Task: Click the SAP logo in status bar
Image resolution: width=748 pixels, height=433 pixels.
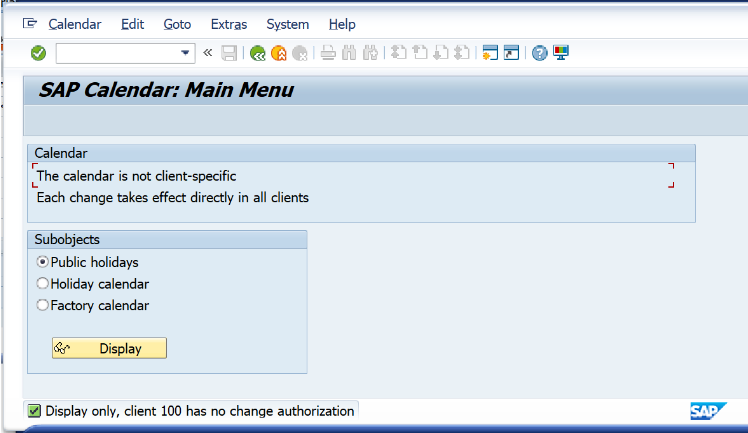Action: pos(708,411)
